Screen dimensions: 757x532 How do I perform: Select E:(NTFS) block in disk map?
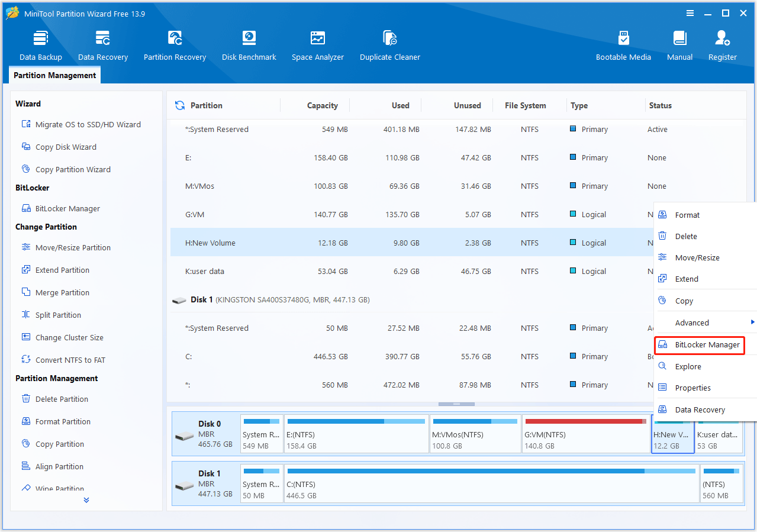click(x=356, y=434)
